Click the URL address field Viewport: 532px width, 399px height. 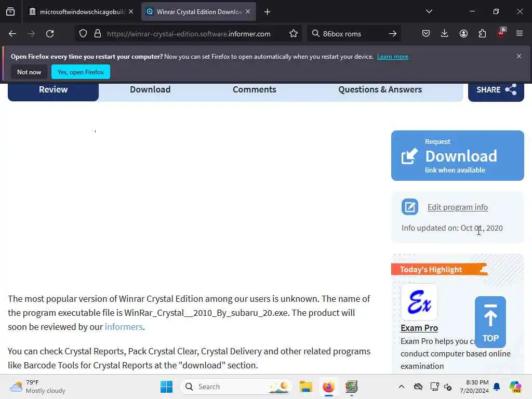point(189,34)
